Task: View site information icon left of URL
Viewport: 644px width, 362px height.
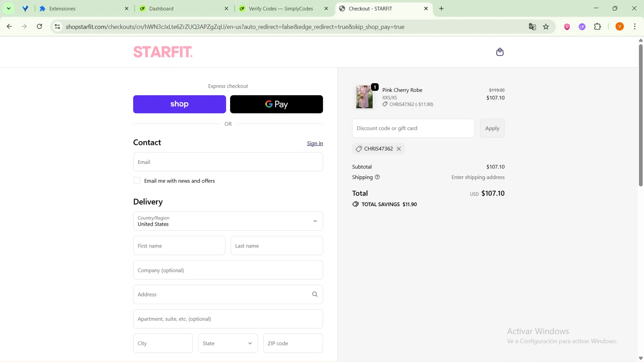Action: point(57,27)
